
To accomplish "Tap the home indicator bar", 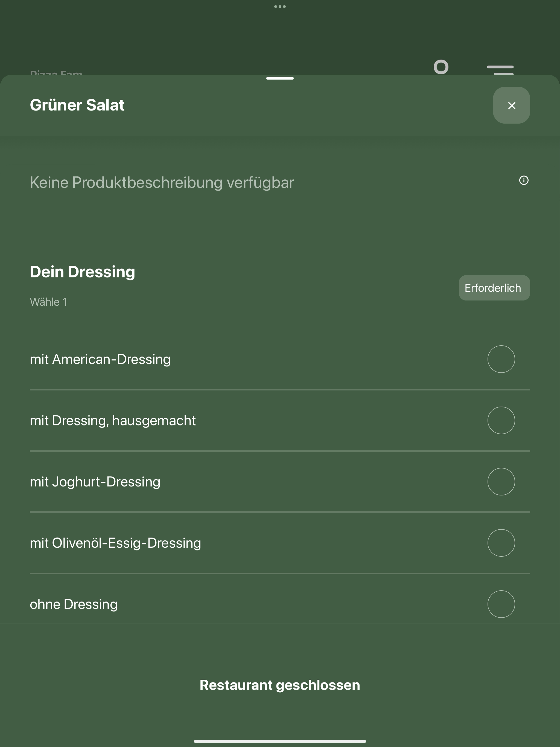I will point(280,741).
